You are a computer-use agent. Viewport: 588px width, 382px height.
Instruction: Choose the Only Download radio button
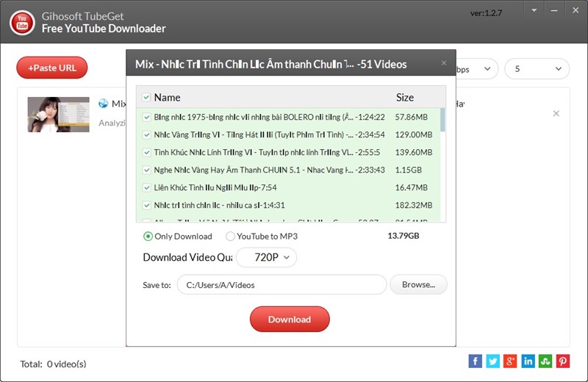tap(148, 237)
